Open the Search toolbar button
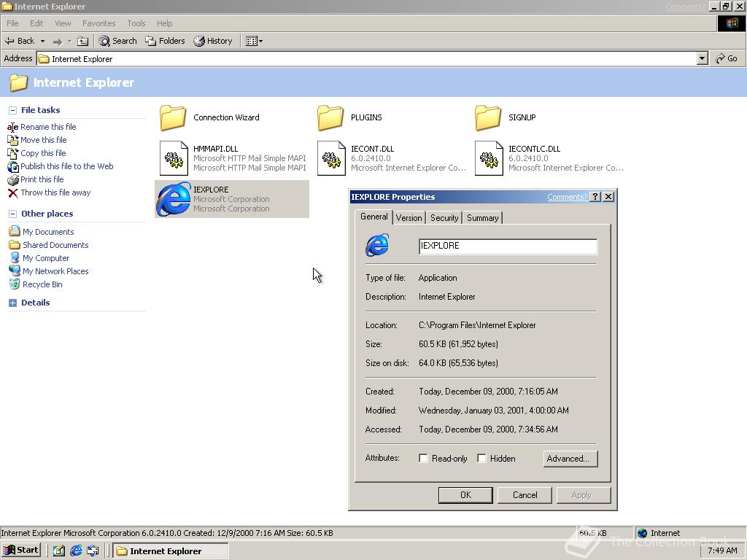This screenshot has height=560, width=747. pyautogui.click(x=117, y=41)
